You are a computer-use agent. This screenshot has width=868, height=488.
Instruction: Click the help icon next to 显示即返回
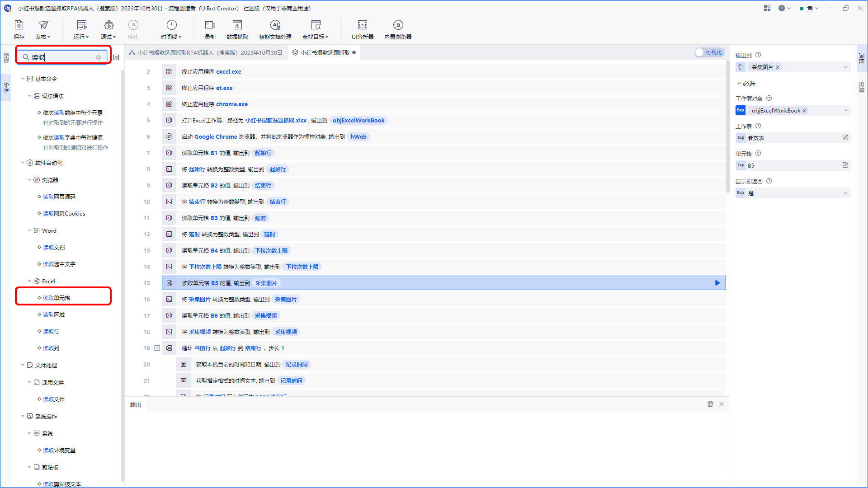(769, 181)
